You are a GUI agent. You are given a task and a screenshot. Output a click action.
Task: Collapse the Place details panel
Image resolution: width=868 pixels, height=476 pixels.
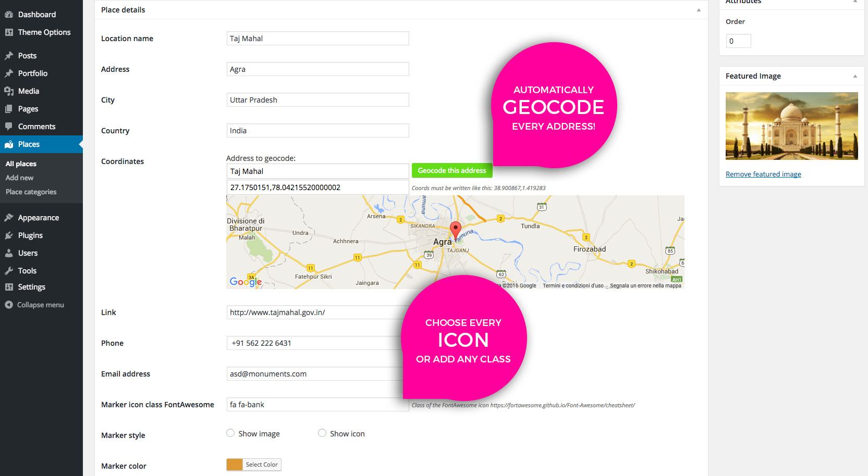coord(699,10)
